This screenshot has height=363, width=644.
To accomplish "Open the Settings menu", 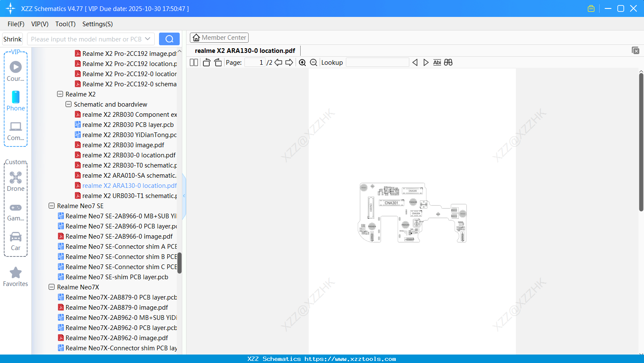I will click(98, 24).
